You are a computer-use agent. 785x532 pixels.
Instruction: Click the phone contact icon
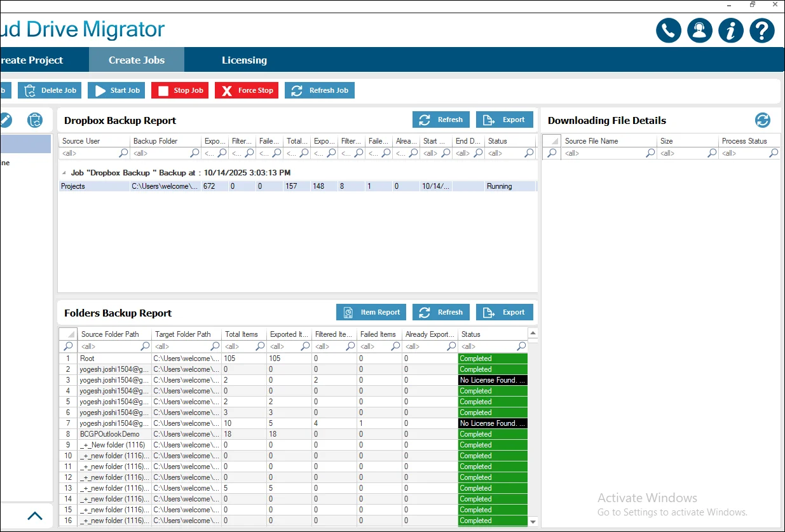point(669,31)
